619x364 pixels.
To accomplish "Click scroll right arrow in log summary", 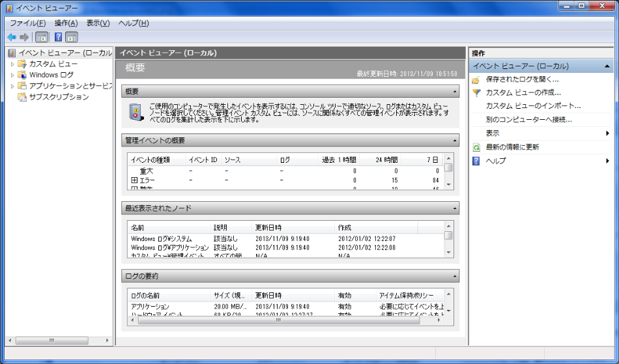I will pos(439,320).
